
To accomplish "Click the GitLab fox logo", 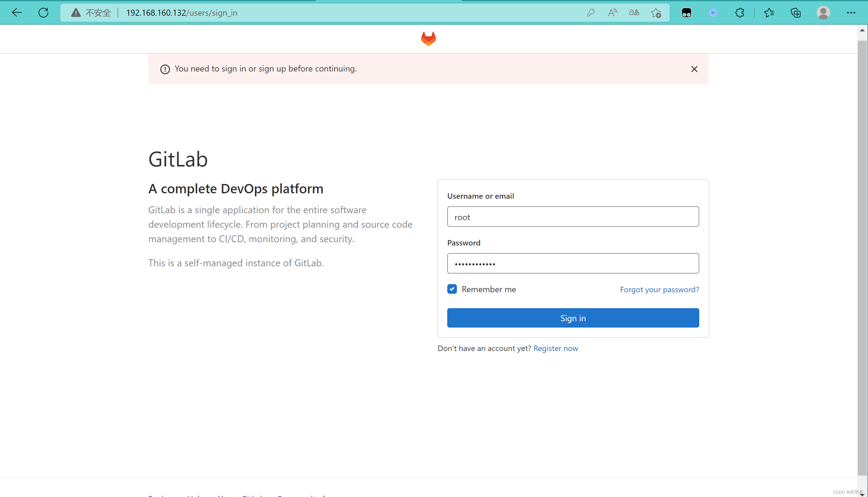I will coord(428,39).
